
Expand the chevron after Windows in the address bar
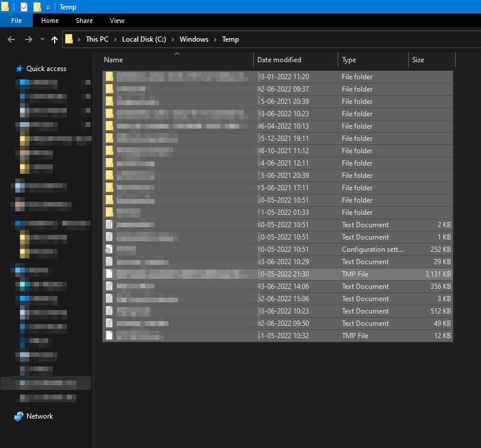(x=216, y=39)
